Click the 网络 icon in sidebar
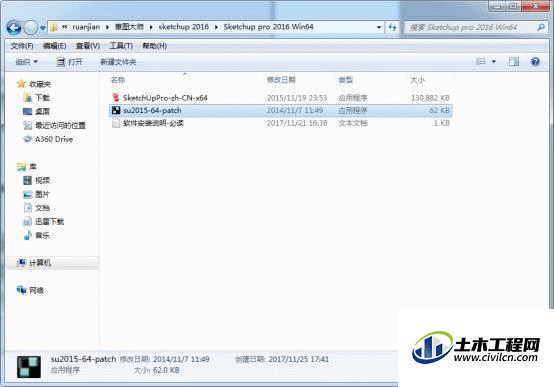This screenshot has height=387, width=554. pyautogui.click(x=22, y=290)
